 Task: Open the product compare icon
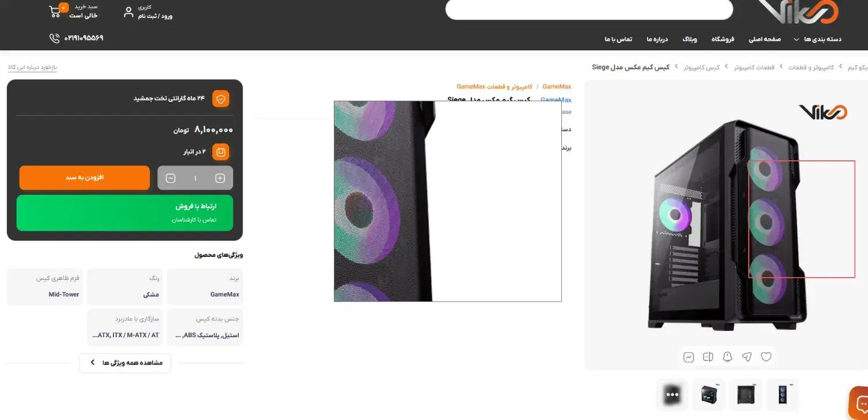point(708,357)
